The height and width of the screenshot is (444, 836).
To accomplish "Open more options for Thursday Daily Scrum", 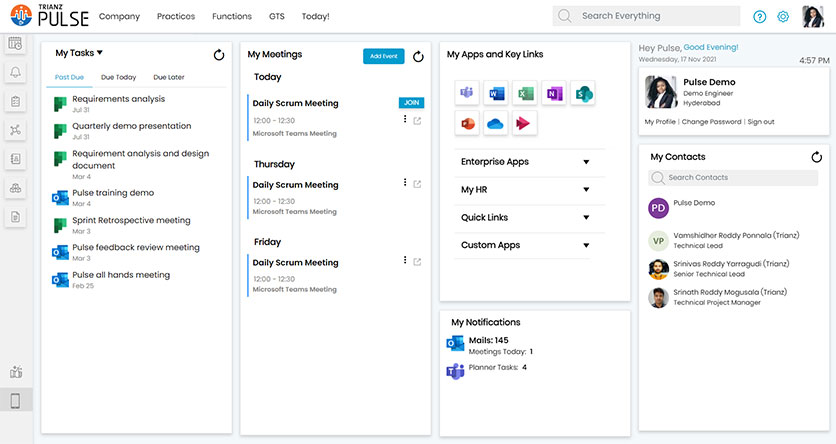I will [x=405, y=182].
